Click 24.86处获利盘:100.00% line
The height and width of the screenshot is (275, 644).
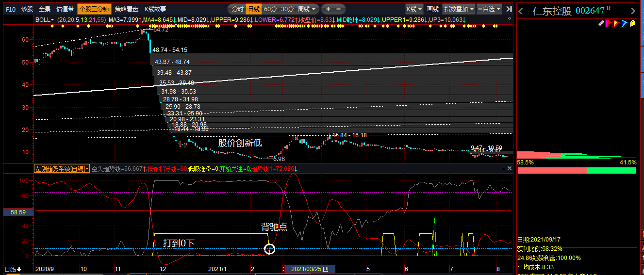(549, 258)
